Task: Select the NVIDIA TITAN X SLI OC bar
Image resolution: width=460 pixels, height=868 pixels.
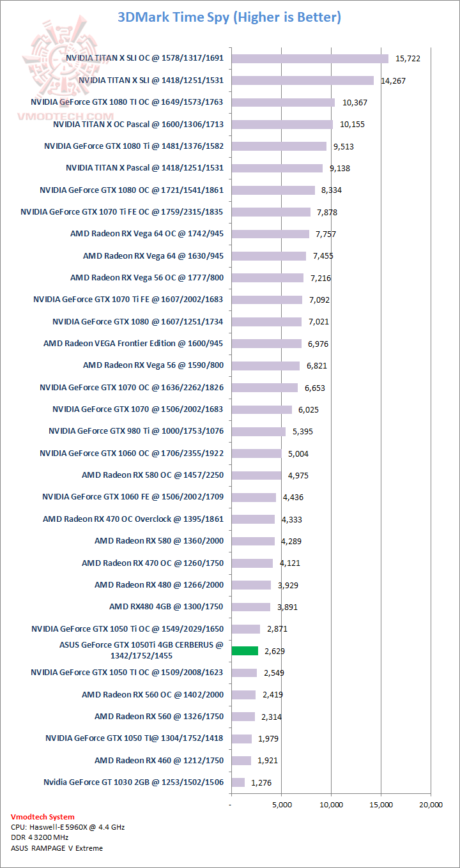Action: tap(309, 59)
